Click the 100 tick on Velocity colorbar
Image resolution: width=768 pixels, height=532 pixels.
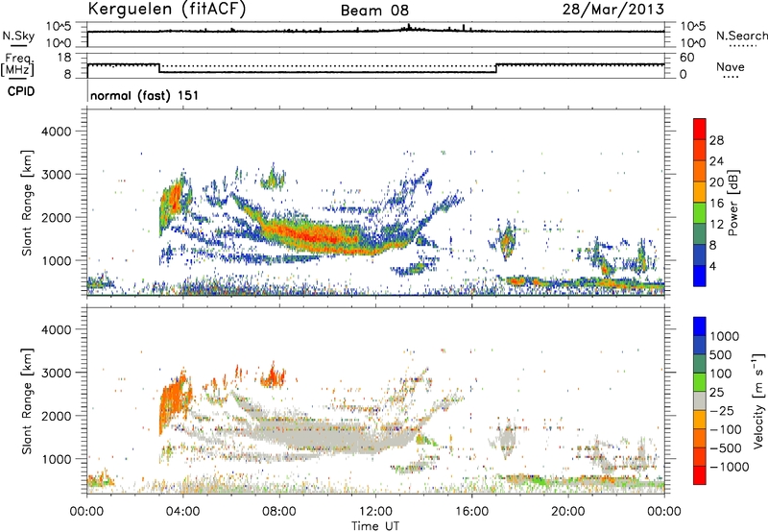(721, 374)
